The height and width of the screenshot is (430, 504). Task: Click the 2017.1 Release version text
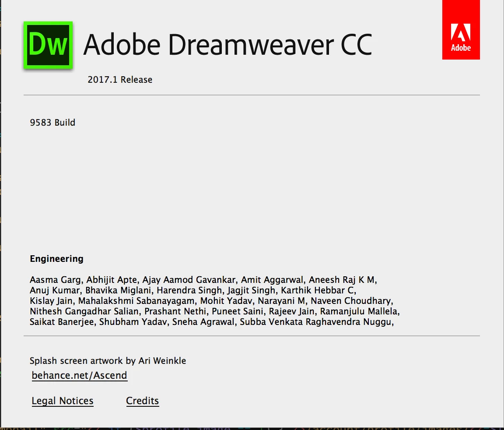coord(120,79)
